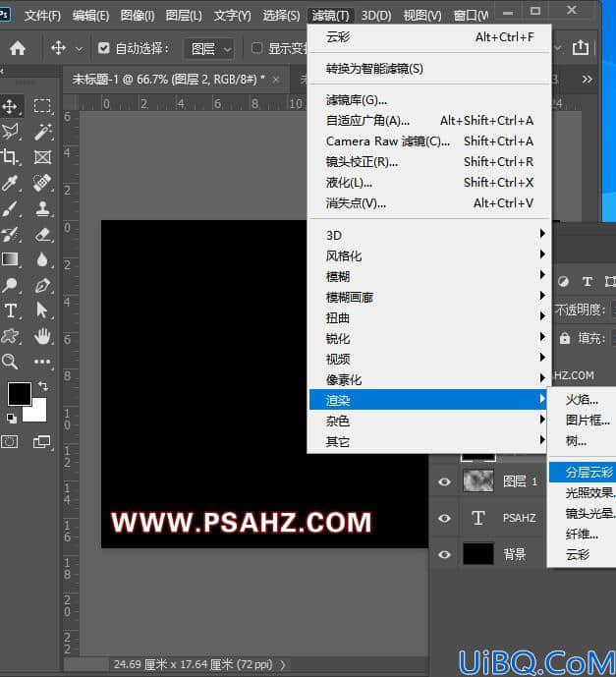
Task: Expand the 模糊 filter submenu
Action: click(429, 276)
